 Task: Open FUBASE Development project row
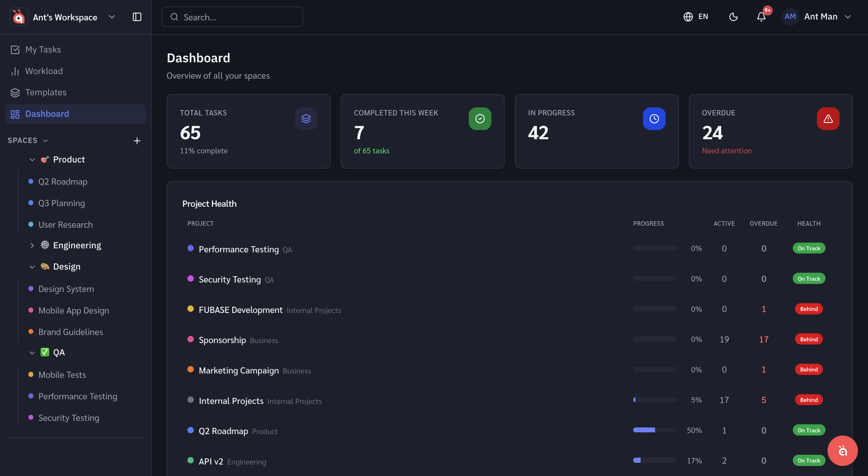click(x=509, y=309)
